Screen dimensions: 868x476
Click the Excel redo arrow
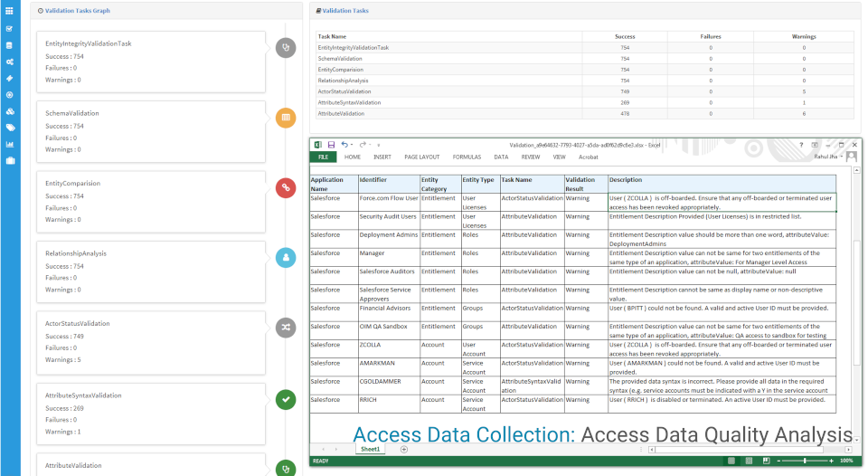[363, 145]
